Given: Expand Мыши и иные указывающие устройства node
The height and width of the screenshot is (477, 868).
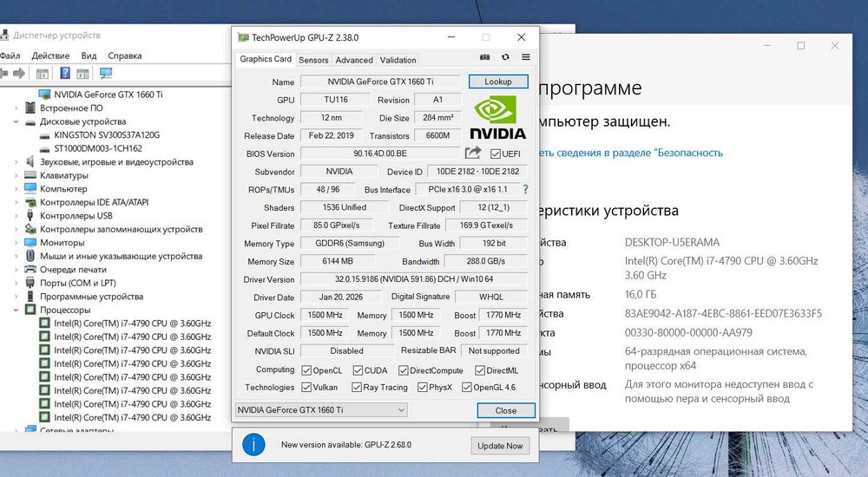Looking at the screenshot, I should coord(16,256).
